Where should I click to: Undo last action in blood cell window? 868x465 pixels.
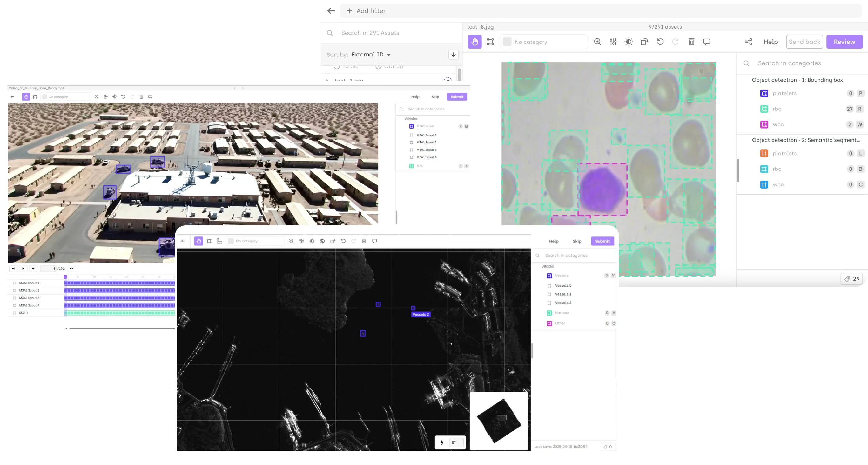point(660,42)
